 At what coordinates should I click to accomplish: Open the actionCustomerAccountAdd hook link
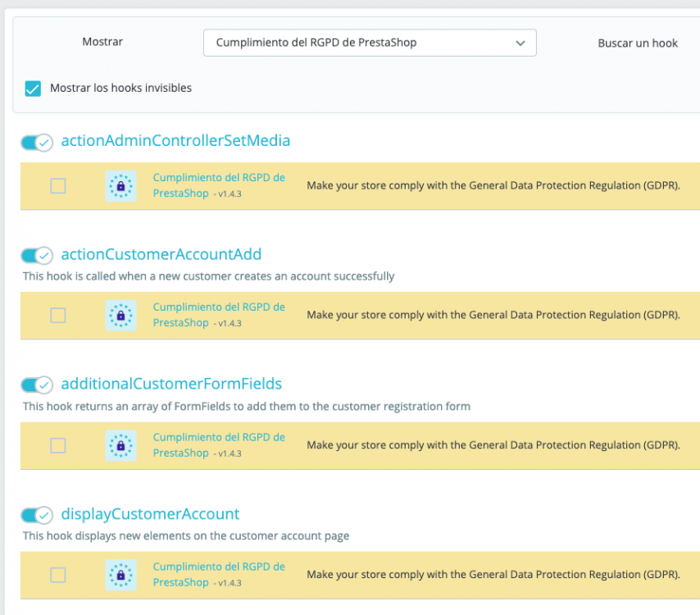(161, 254)
